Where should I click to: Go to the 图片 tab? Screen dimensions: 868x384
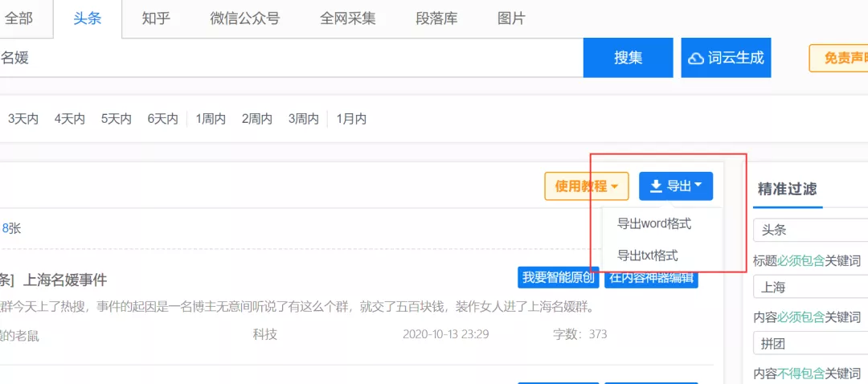511,18
